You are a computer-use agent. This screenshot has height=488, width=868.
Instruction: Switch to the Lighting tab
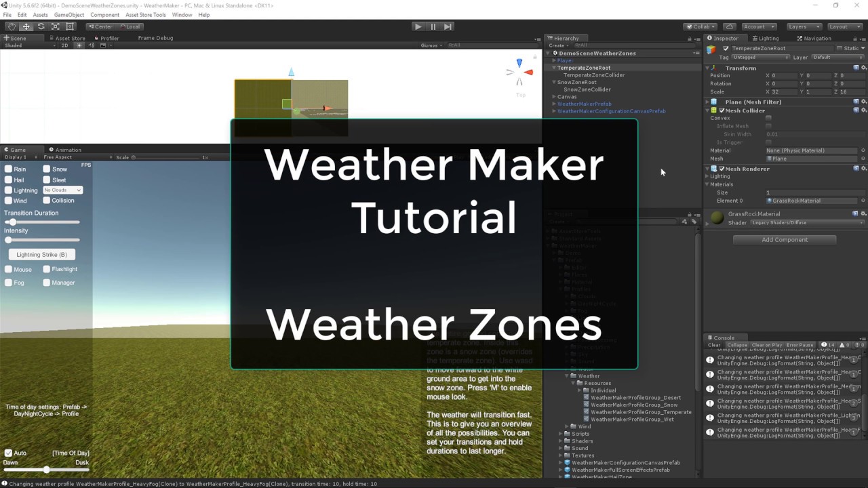click(x=765, y=39)
